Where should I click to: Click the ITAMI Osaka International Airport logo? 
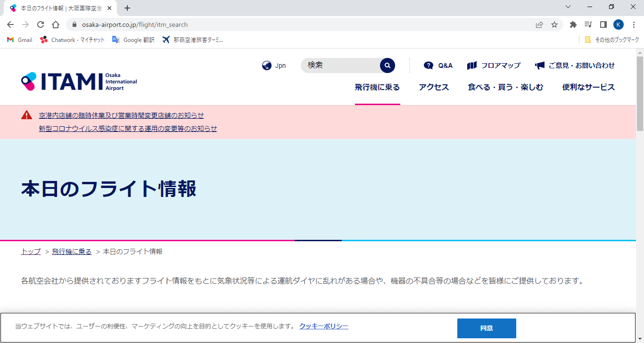point(79,82)
